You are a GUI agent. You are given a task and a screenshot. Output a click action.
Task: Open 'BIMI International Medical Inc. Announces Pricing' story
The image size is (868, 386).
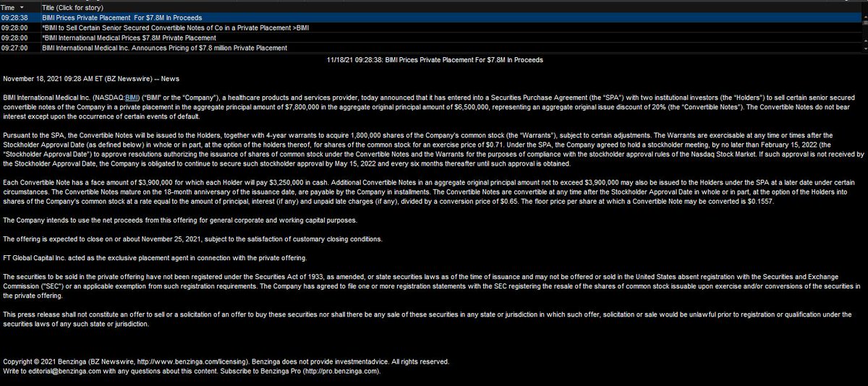pyautogui.click(x=164, y=48)
